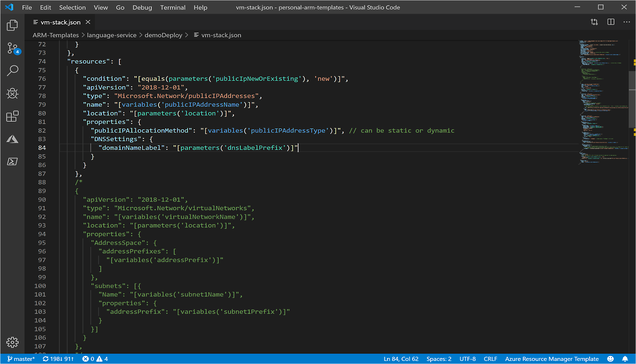
Task: Change the Azure Resource Manager Template language mode
Action: pos(552,359)
